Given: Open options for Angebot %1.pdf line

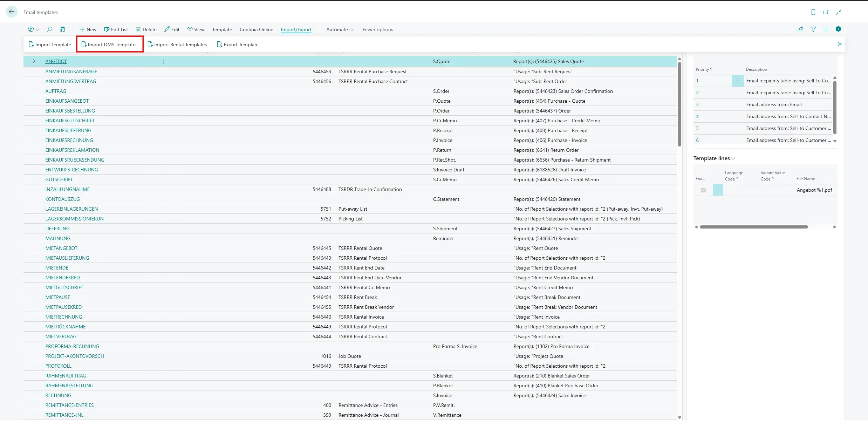Looking at the screenshot, I should (x=718, y=190).
